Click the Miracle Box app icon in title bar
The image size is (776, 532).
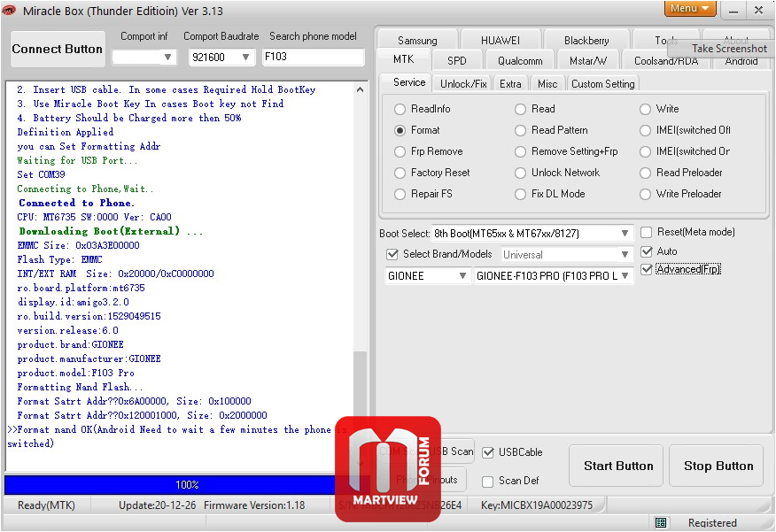point(9,10)
